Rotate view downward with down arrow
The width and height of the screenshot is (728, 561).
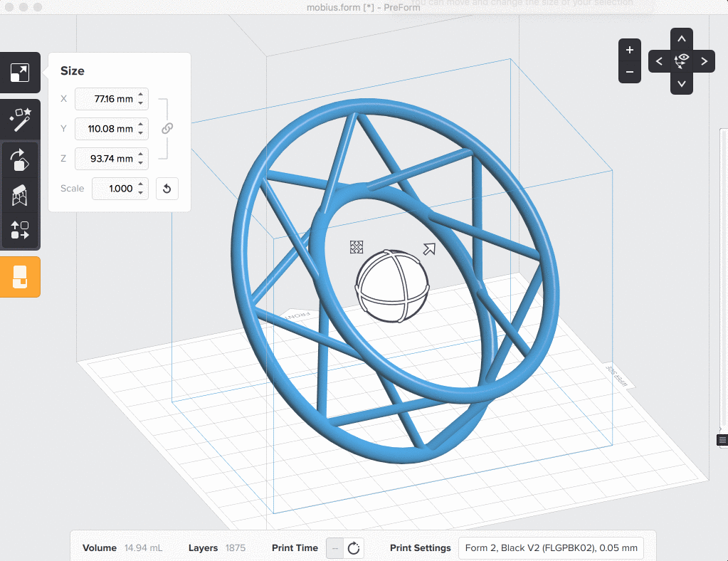682,83
